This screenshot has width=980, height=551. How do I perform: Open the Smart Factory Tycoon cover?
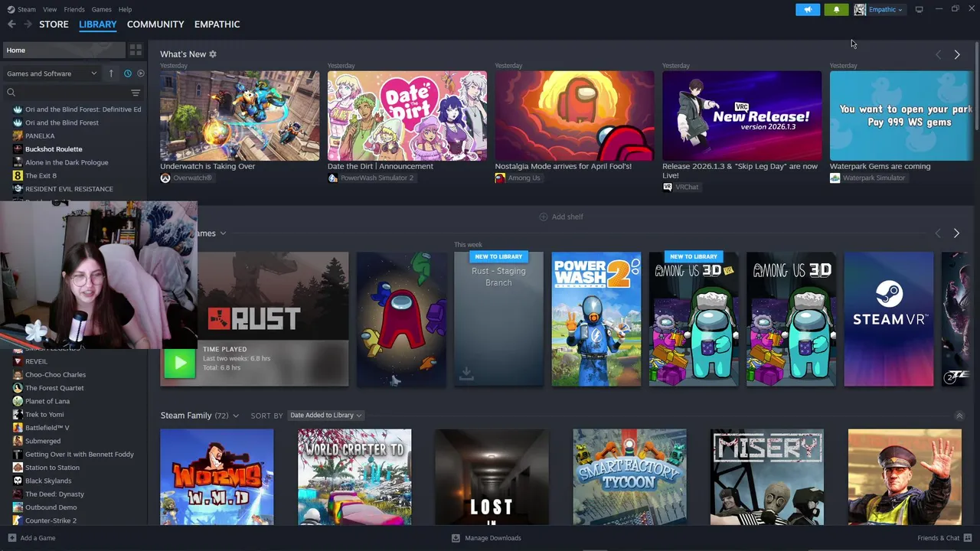[629, 477]
